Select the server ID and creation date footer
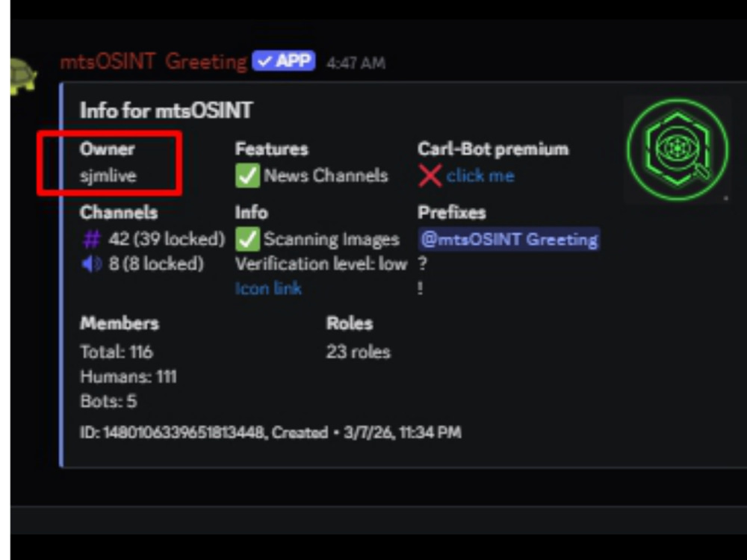The height and width of the screenshot is (560, 747). [x=270, y=432]
